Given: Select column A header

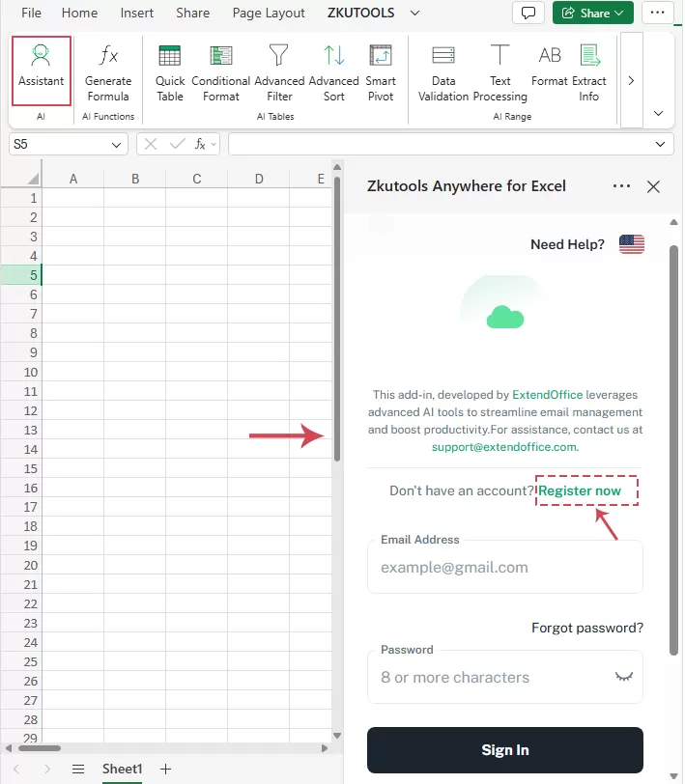Looking at the screenshot, I should click(x=73, y=179).
